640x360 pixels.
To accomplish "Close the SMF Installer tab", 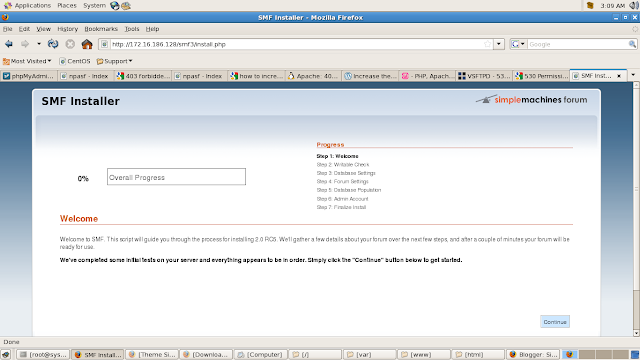I will point(619,76).
